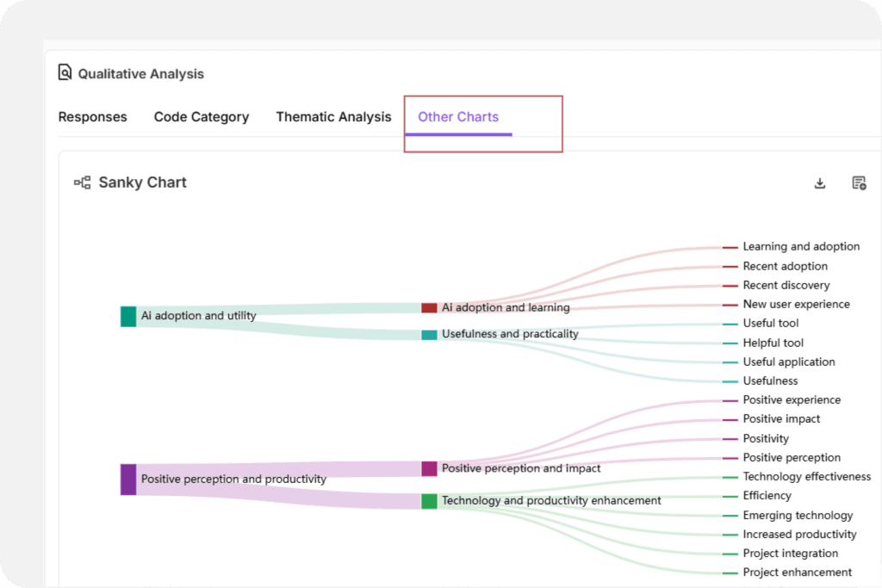Select the red Ai adoption and learning node
This screenshot has width=882, height=588.
pyautogui.click(x=429, y=307)
